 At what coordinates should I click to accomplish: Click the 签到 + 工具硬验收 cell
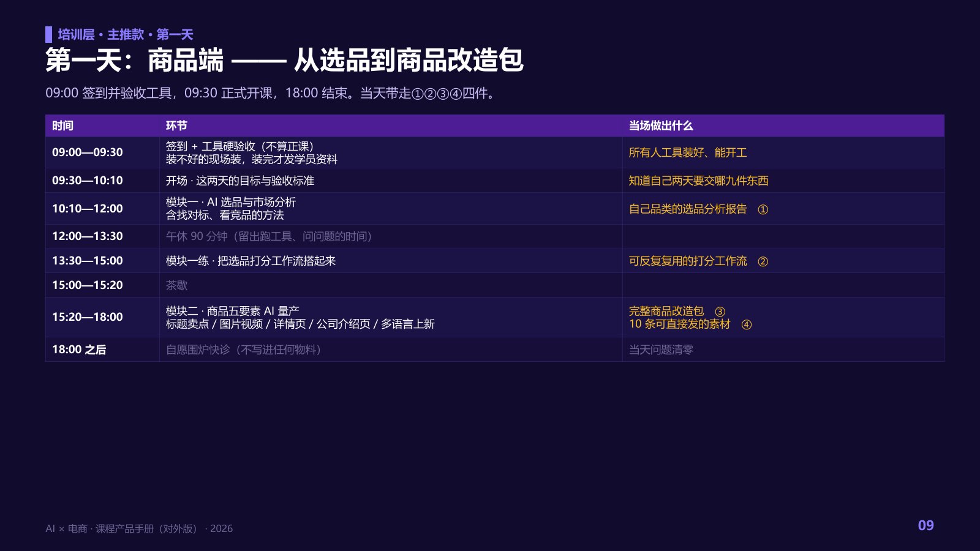[391, 152]
